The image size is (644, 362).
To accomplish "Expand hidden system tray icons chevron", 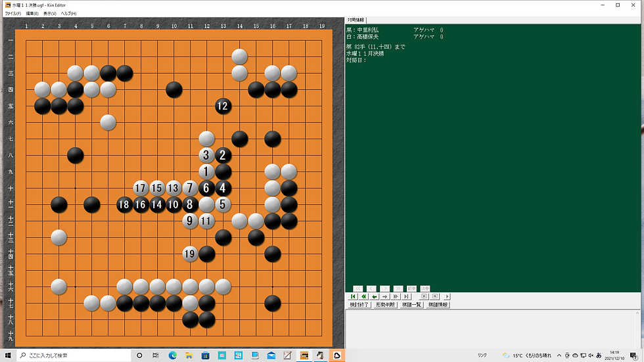I will [559, 355].
